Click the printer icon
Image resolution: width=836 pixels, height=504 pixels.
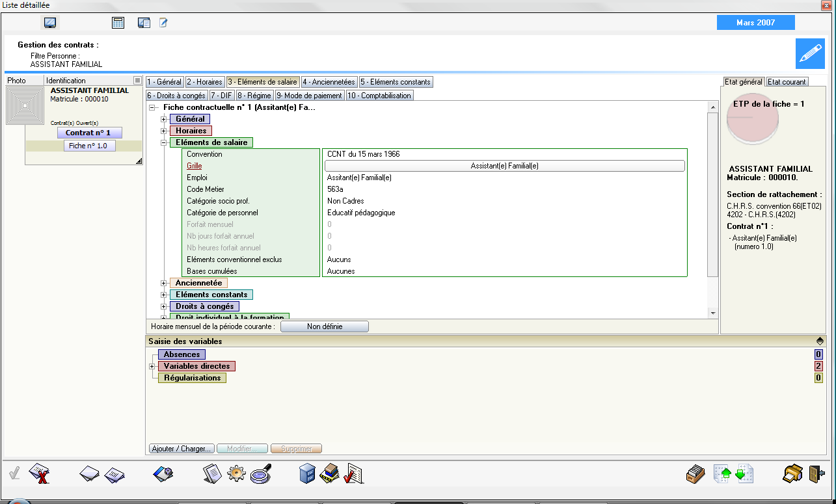point(793,473)
